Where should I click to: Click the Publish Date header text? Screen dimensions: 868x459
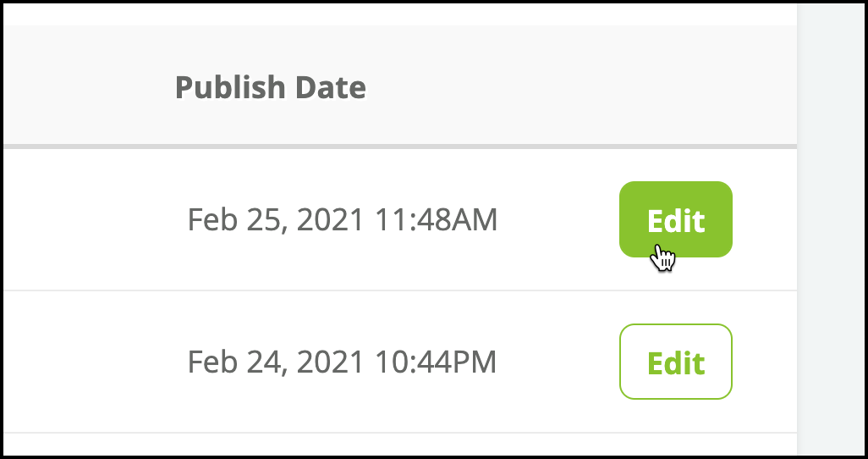270,87
